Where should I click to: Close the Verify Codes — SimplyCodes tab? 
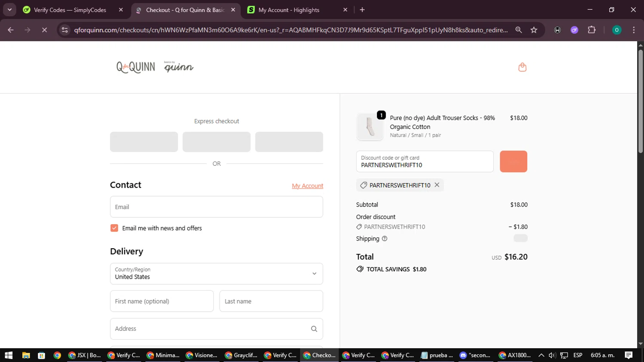click(121, 9)
